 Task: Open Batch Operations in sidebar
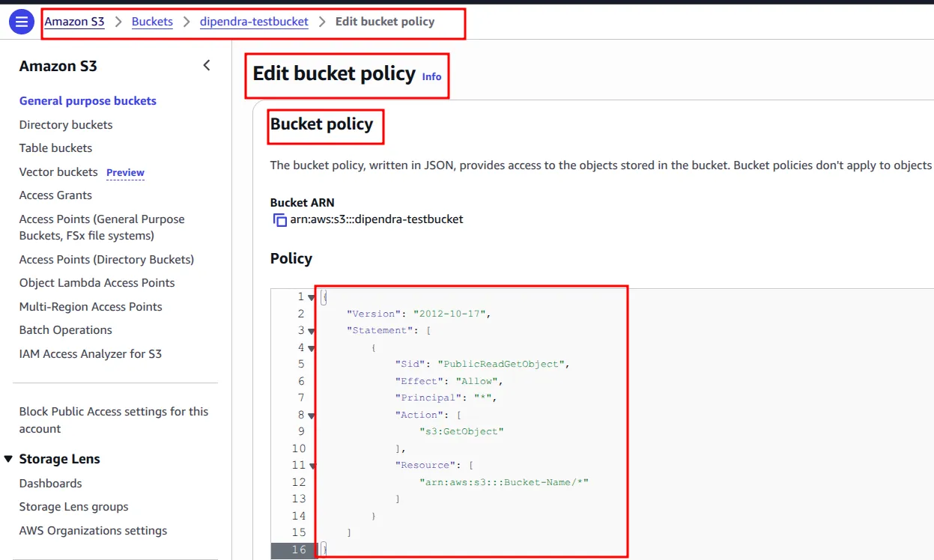click(x=65, y=330)
